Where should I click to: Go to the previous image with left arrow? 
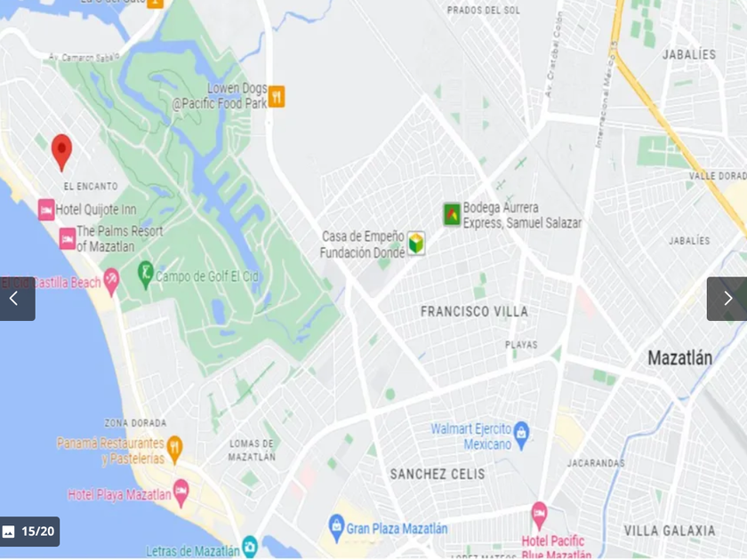tap(17, 299)
